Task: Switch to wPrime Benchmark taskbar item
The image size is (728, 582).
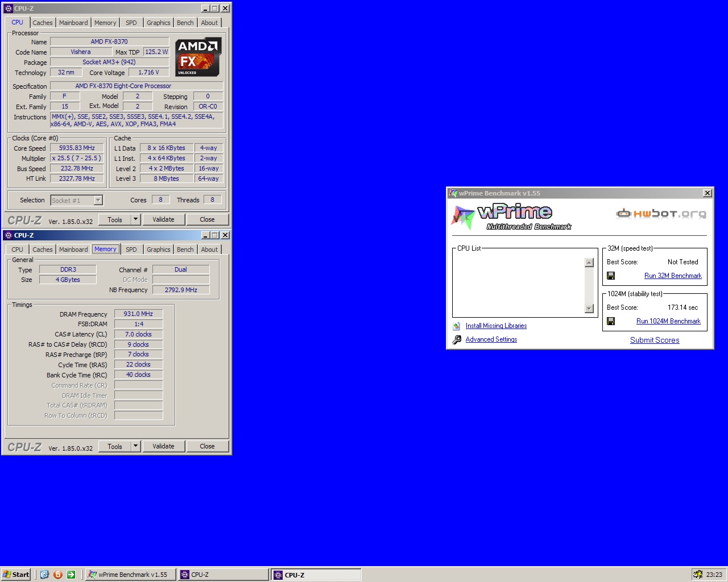Action: coord(130,575)
